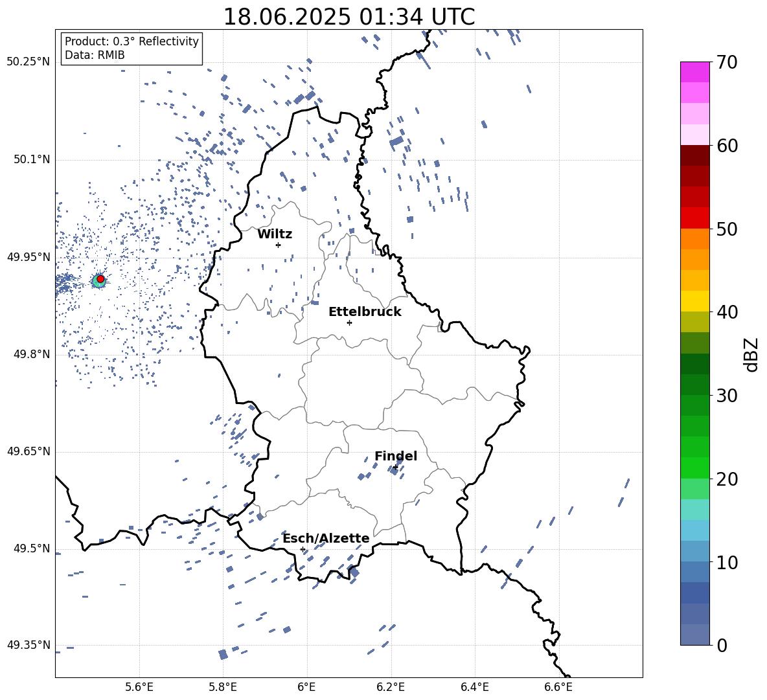Click the magenta swatch at top of colorbar
This screenshot has width=767, height=700.
[694, 72]
